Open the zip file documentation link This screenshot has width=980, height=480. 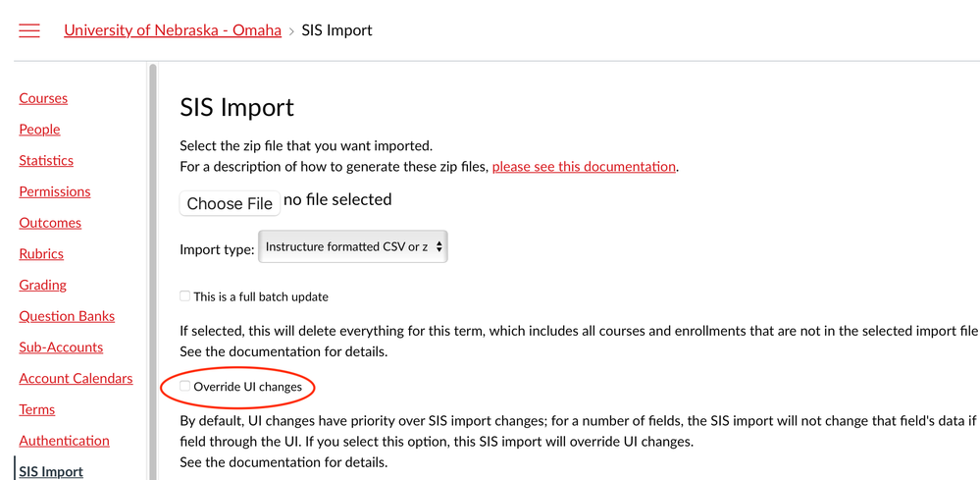tap(584, 167)
